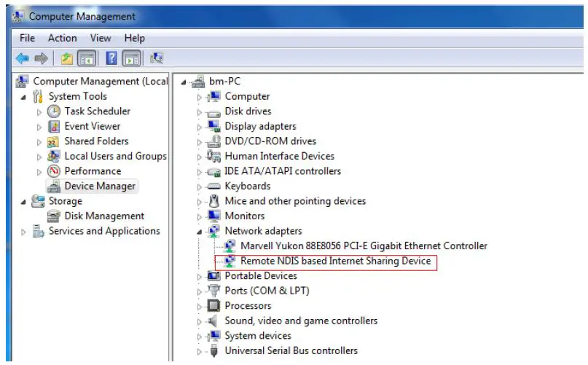The width and height of the screenshot is (588, 365).
Task: Collapse the bm-PC root node
Action: click(184, 82)
